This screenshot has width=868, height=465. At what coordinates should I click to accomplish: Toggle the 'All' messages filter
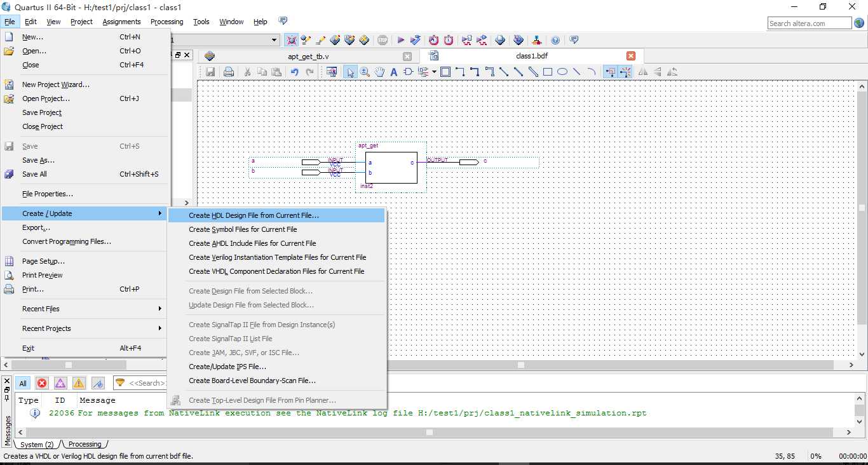pyautogui.click(x=23, y=383)
